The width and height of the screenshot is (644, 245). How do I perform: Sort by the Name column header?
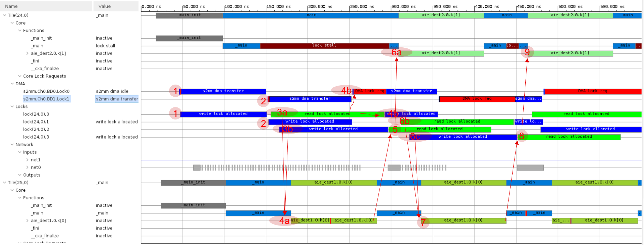tap(46, 6)
